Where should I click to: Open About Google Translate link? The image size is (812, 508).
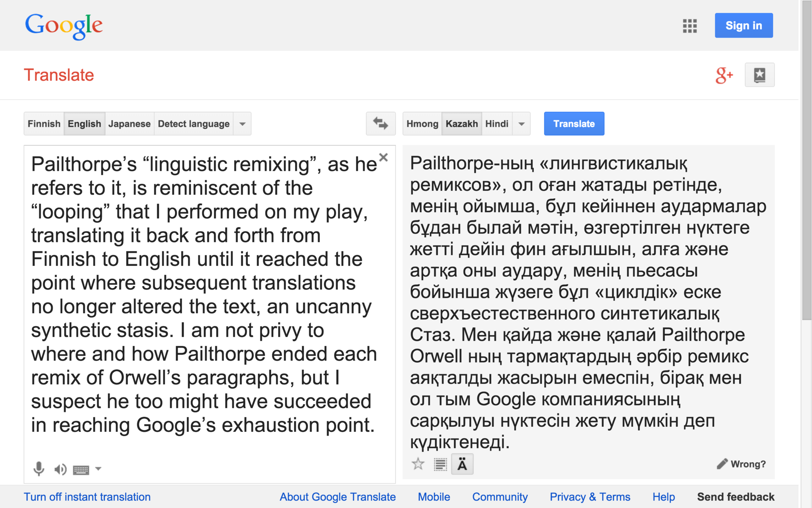(337, 497)
